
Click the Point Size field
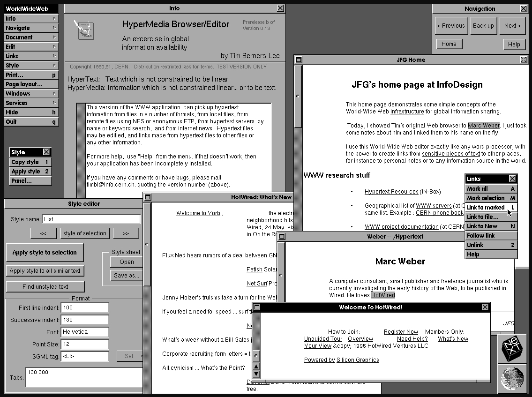point(85,344)
